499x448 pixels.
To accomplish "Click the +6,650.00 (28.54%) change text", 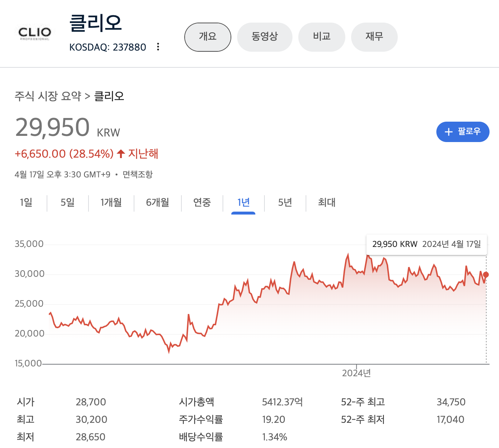I will coord(64,154).
